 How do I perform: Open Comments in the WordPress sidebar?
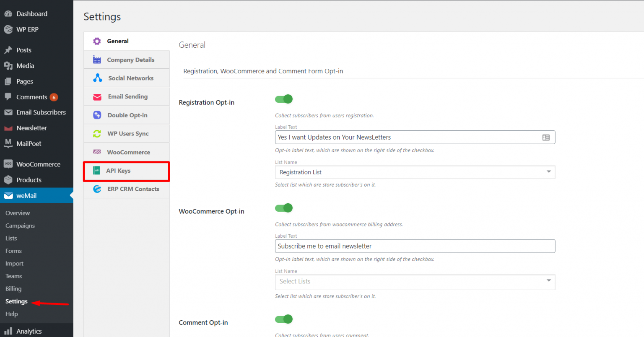[x=31, y=97]
